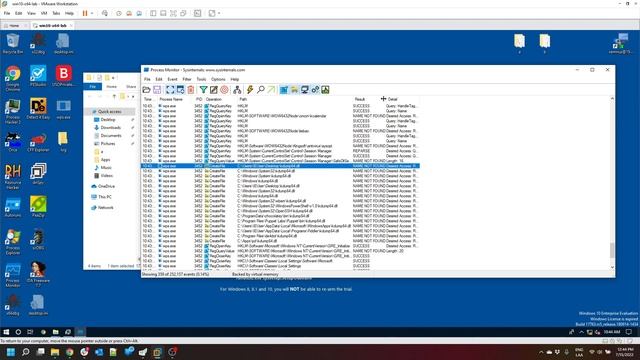Click the Save icon in Process Monitor toolbar
The height and width of the screenshot is (360, 640).
pos(157,90)
